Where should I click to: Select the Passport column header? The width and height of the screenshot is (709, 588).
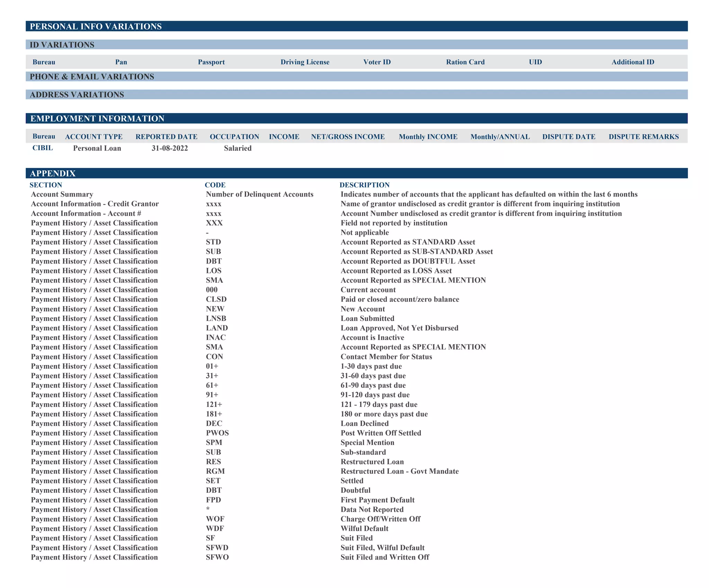211,62
